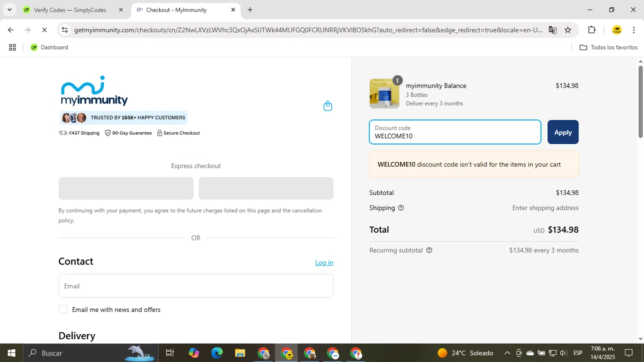Check the Email me with news and offers box

coord(63,309)
